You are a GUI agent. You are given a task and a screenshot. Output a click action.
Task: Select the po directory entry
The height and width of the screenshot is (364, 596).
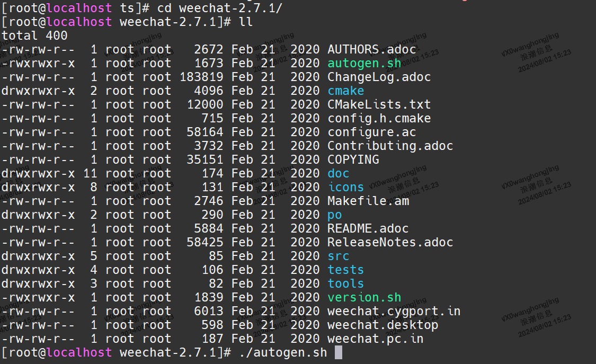334,214
